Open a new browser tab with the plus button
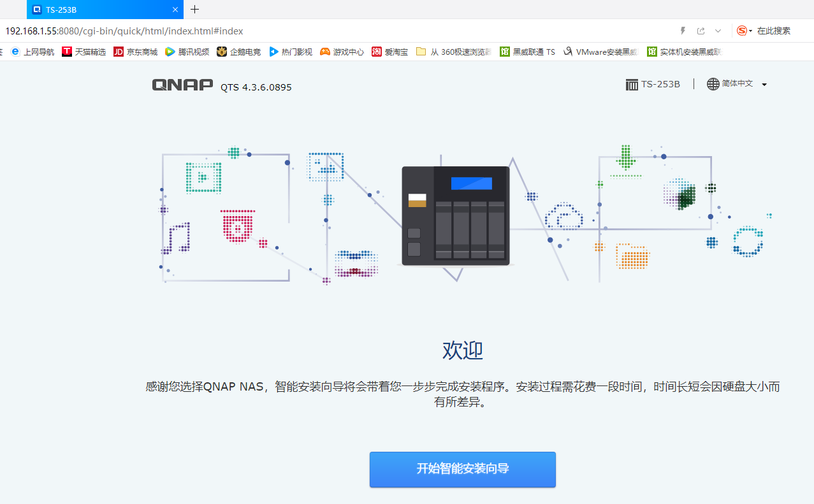814x504 pixels. coord(194,10)
